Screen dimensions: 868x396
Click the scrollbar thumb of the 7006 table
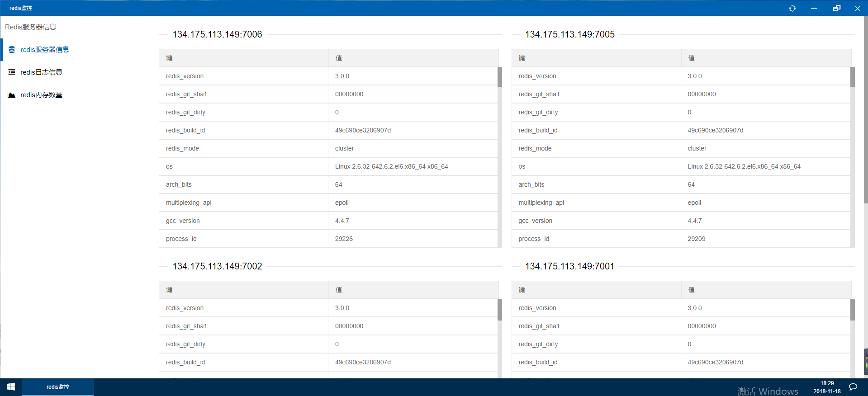(x=500, y=77)
